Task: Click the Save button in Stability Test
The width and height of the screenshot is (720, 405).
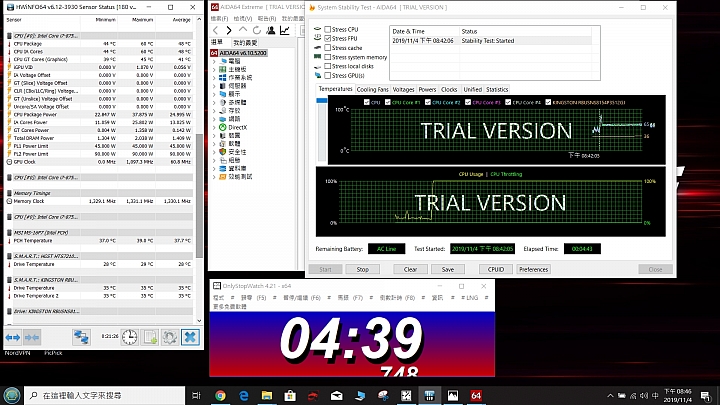Action: point(448,270)
